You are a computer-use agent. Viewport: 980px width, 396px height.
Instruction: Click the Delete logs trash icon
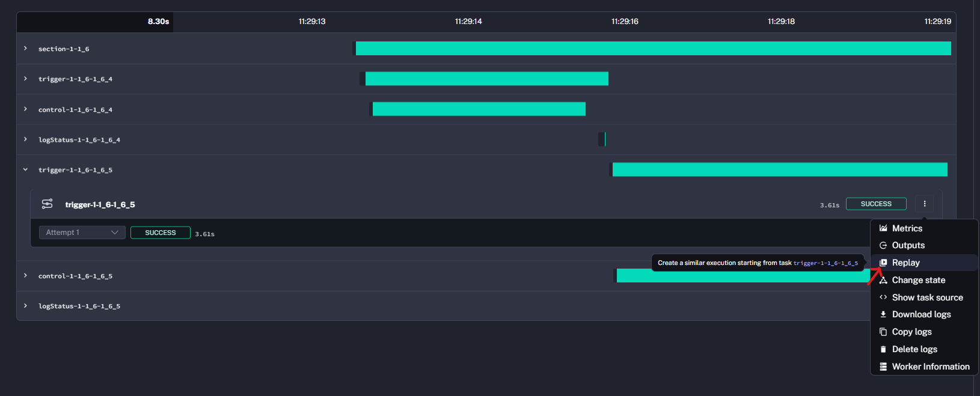[883, 349]
